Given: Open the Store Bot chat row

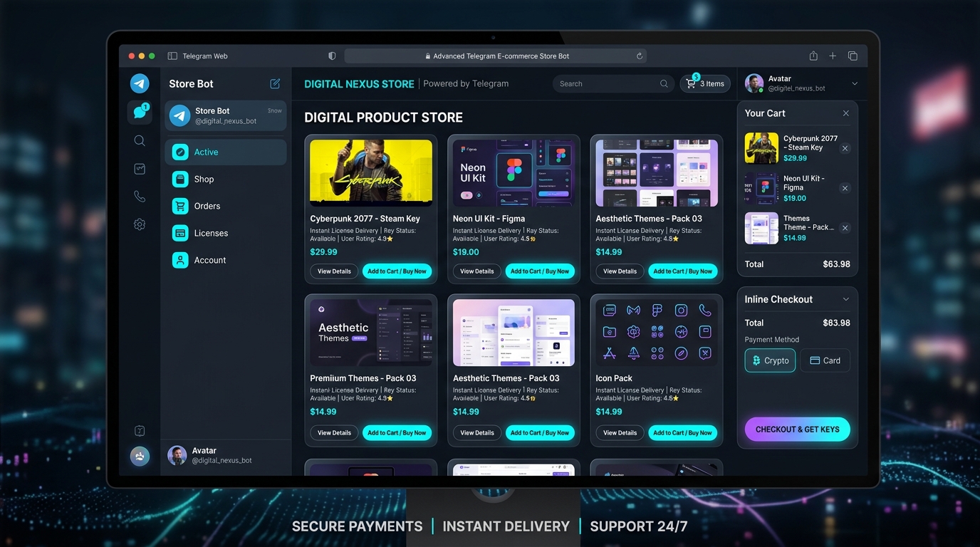Looking at the screenshot, I should click(x=226, y=115).
